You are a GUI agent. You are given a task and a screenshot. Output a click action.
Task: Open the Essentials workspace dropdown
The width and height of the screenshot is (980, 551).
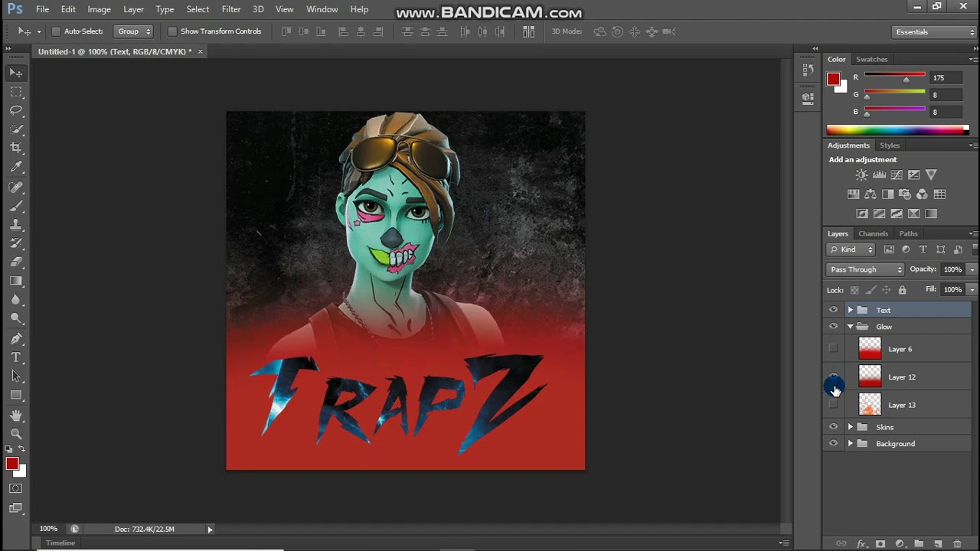point(935,32)
